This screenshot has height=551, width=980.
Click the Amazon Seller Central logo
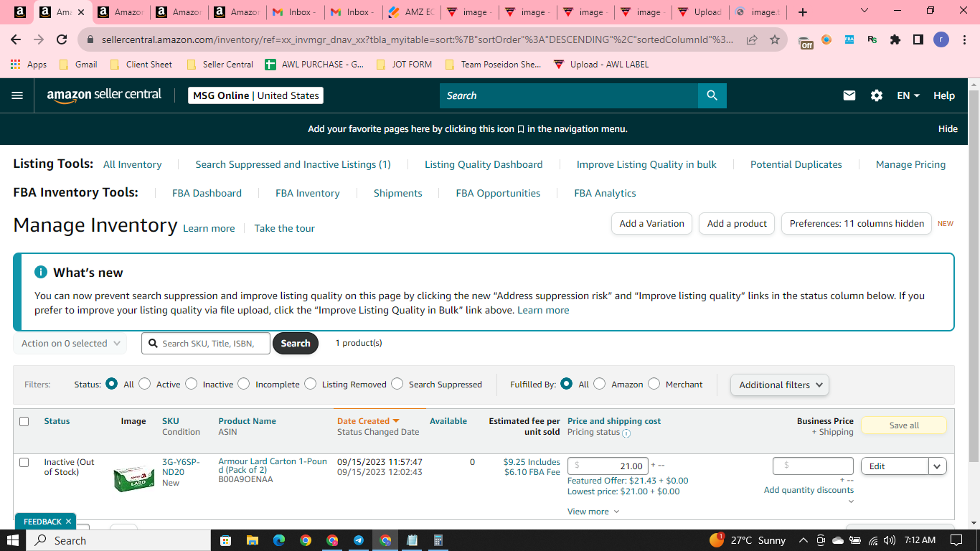104,95
